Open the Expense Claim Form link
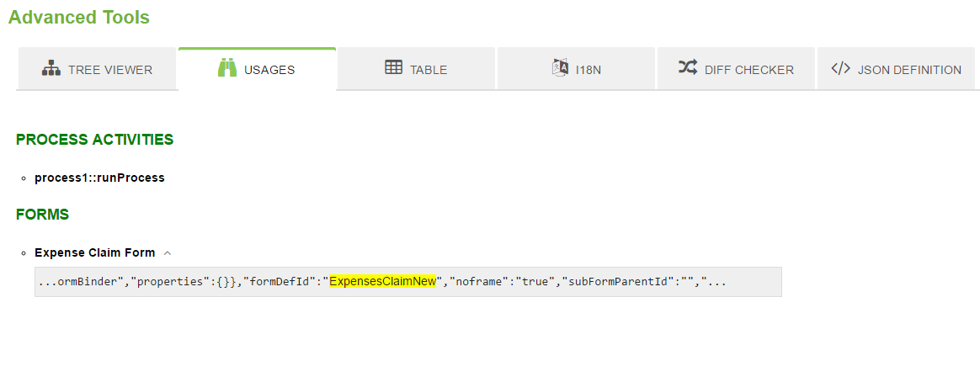The width and height of the screenshot is (980, 377). 94,252
